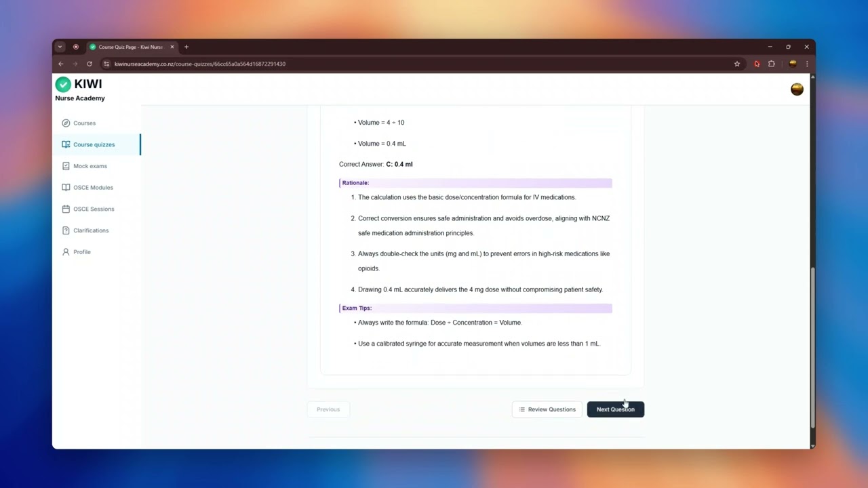Viewport: 868px width, 488px height.
Task: Close the Course Quiz Page tab
Action: [172, 47]
